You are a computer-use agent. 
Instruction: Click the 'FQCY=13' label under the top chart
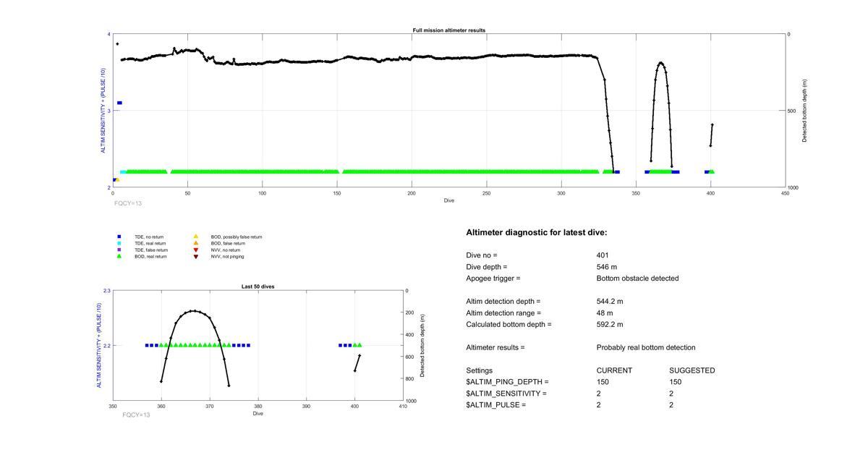coord(128,204)
